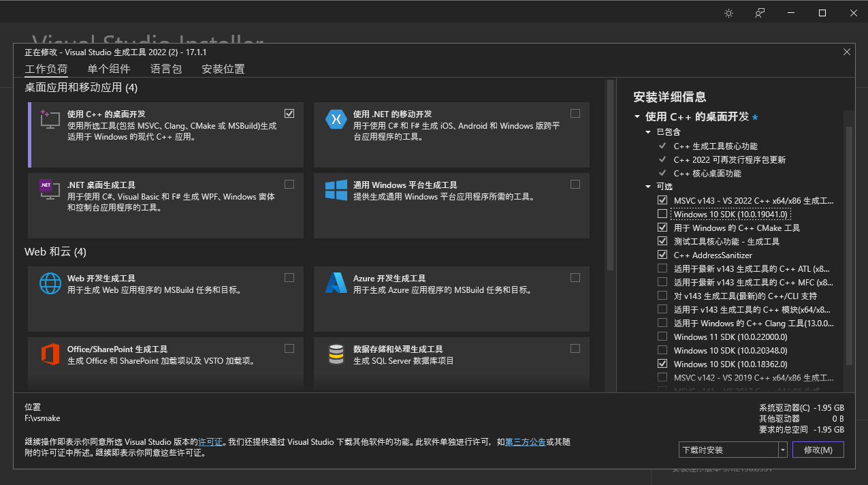This screenshot has width=868, height=485.
Task: Check the .NET 桌面生成工具 workload checkbox
Action: point(289,184)
